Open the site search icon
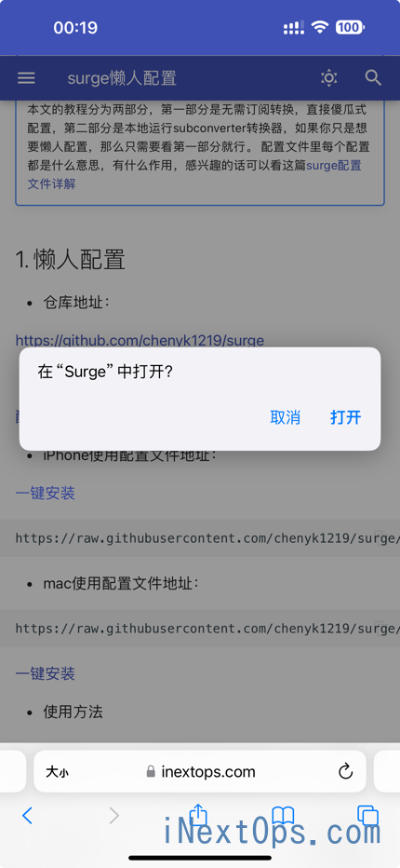 click(373, 78)
